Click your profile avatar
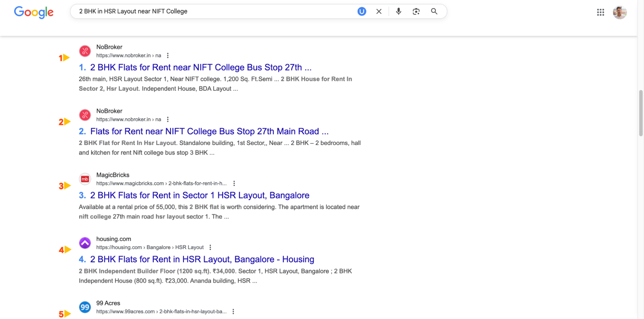 (x=619, y=12)
